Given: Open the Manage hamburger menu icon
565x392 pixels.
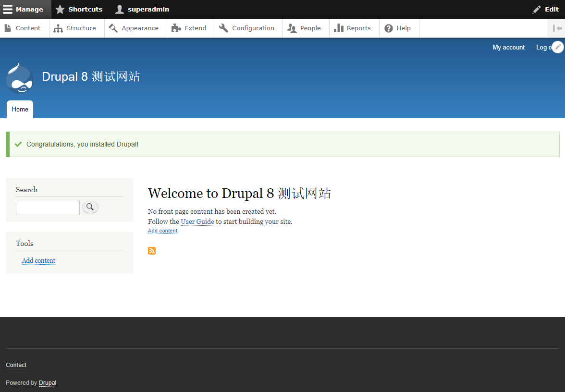Looking at the screenshot, I should [x=9, y=9].
